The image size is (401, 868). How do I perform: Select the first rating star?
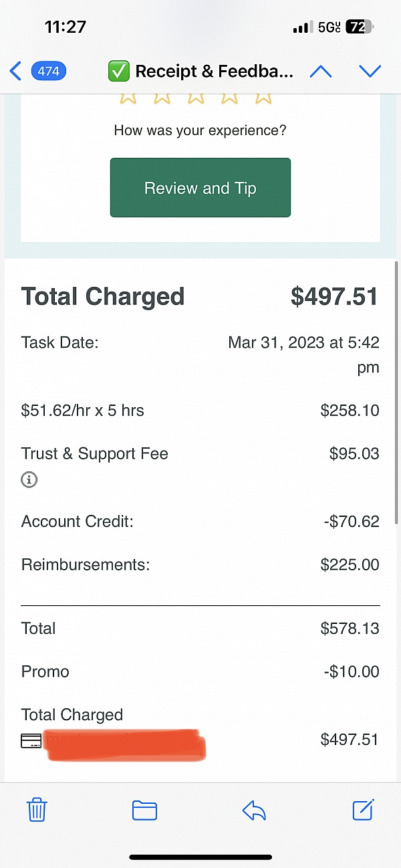click(128, 98)
